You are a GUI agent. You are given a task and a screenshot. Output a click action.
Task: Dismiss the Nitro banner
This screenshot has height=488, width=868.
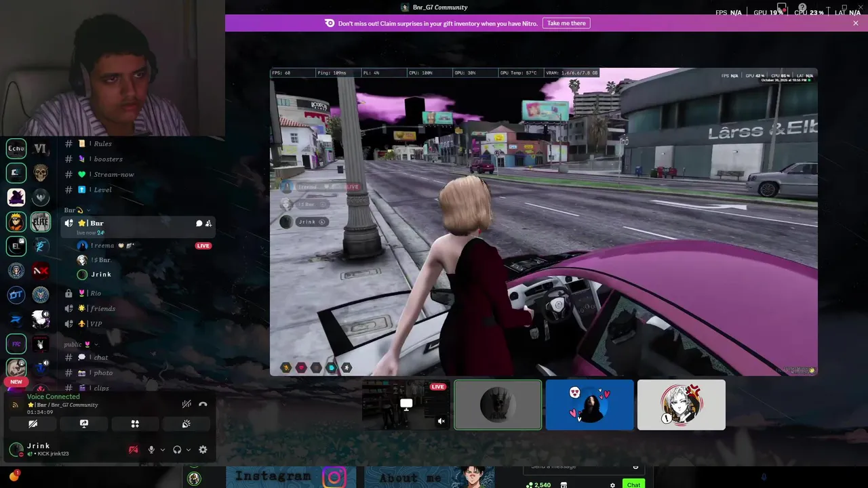coord(856,23)
